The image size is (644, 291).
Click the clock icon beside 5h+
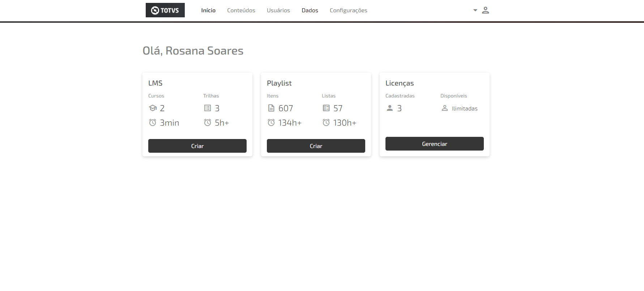click(208, 122)
